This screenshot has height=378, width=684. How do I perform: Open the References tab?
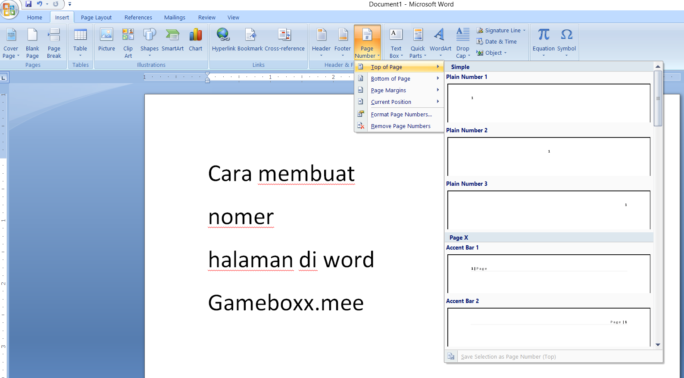[x=138, y=17]
